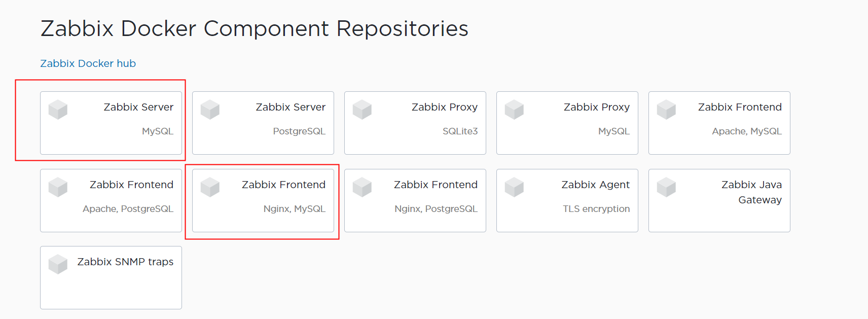Click the Zabbix Proxy MySQL cube icon
Screen dimensions: 868x319
[514, 109]
